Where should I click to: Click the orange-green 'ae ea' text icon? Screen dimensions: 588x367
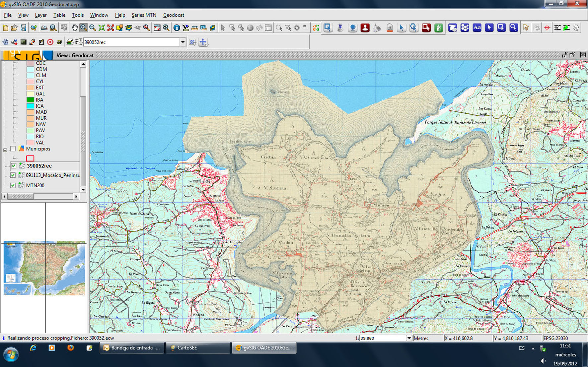[316, 28]
